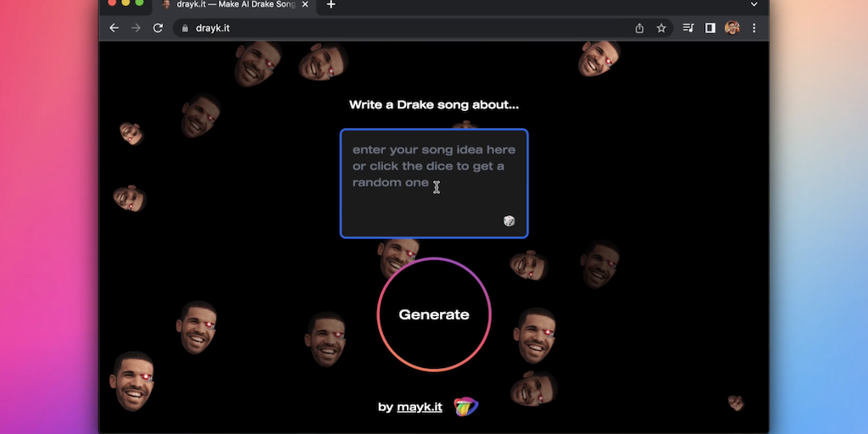Click the lock icon in address bar
868x434 pixels.
[185, 28]
